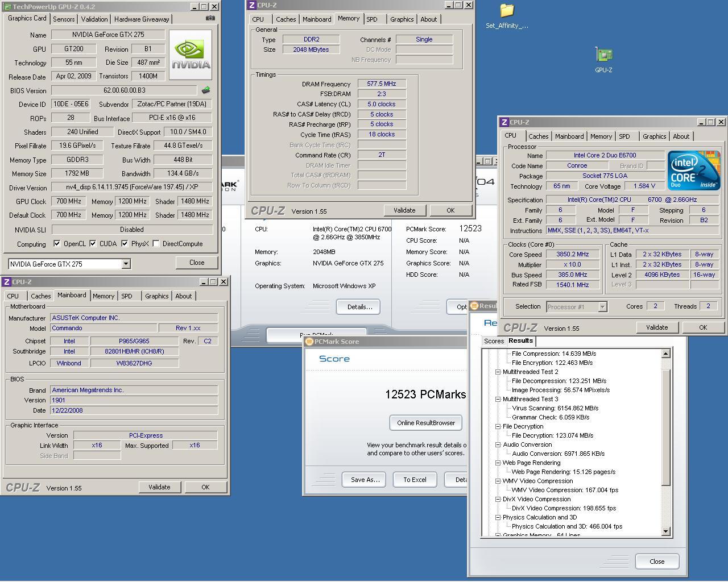The image size is (728, 582).
Task: Click Validate in CPU-Z CPU window
Action: (x=657, y=327)
